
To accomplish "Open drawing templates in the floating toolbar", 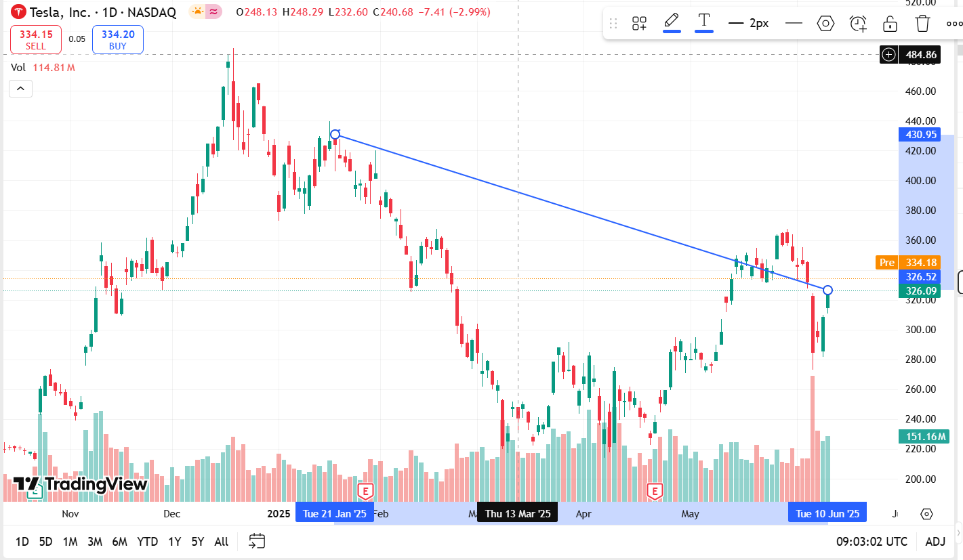I will [639, 24].
